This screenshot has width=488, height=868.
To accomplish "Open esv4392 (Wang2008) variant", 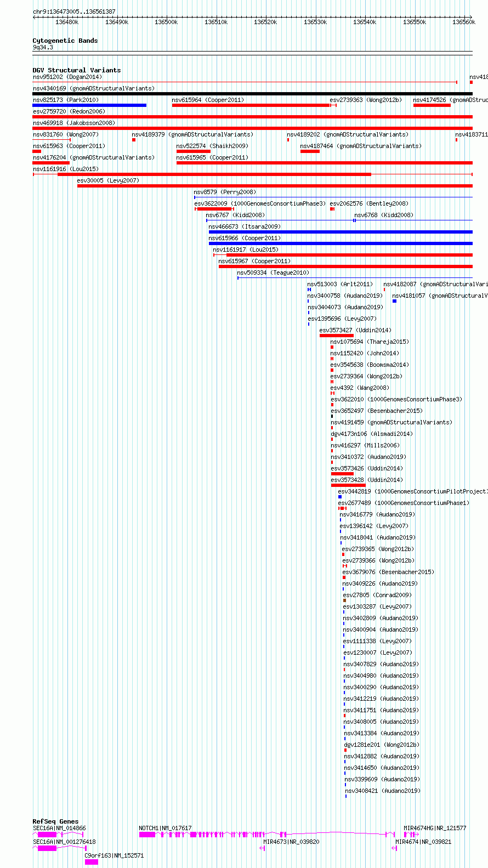I will (x=332, y=393).
